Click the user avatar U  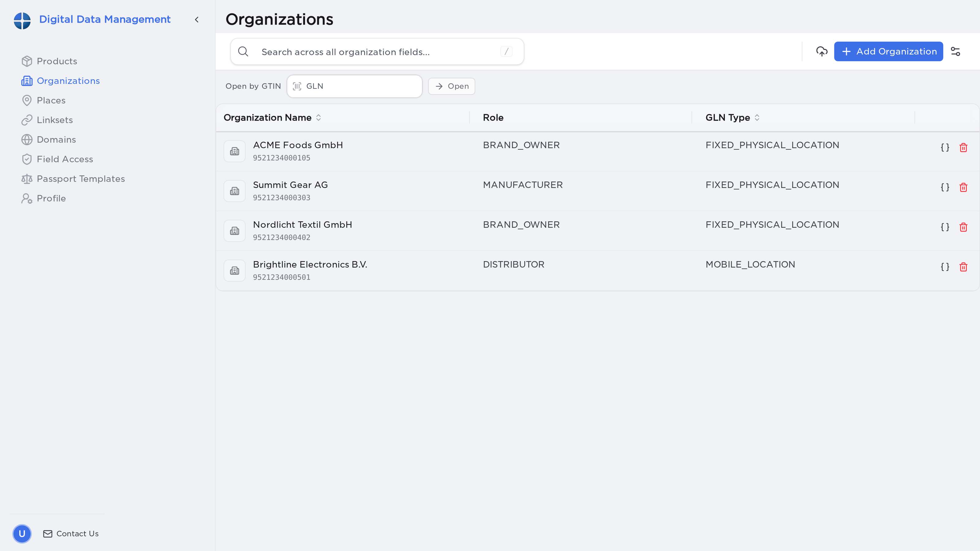pyautogui.click(x=22, y=534)
